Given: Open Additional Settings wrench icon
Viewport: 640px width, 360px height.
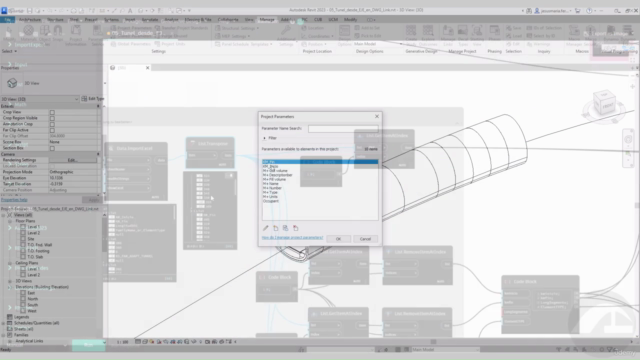Looking at the screenshot, I should [286, 35].
